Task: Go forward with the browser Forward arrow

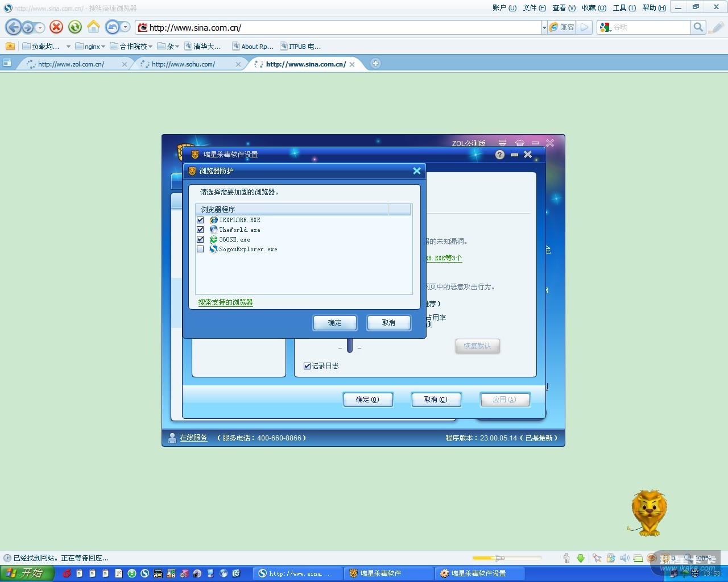Action: (x=28, y=27)
